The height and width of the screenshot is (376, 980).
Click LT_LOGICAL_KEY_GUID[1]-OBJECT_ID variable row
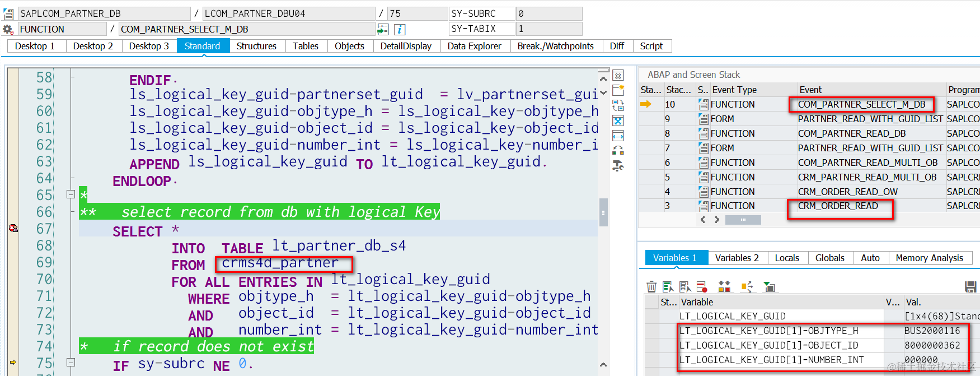(x=781, y=345)
